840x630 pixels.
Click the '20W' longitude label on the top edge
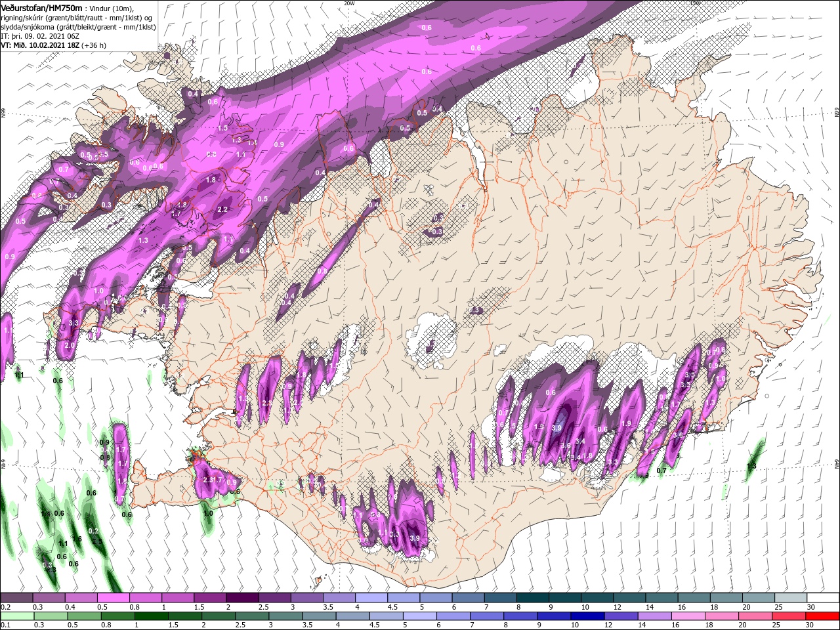349,3
